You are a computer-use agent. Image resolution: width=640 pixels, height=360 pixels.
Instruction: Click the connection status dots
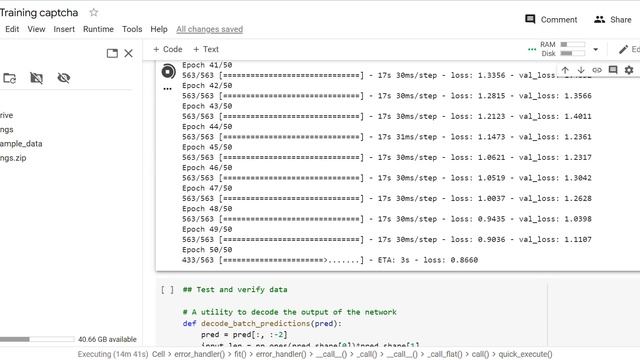(x=532, y=49)
